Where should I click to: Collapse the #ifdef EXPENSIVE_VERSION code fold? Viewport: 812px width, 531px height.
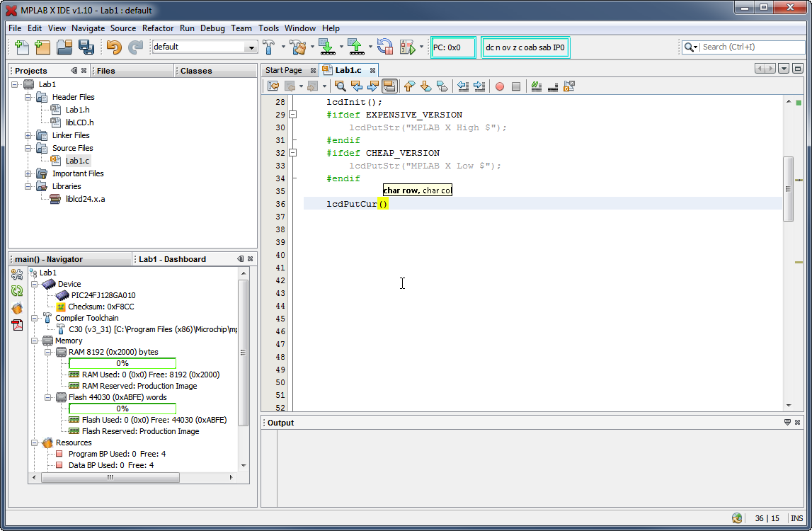(293, 115)
